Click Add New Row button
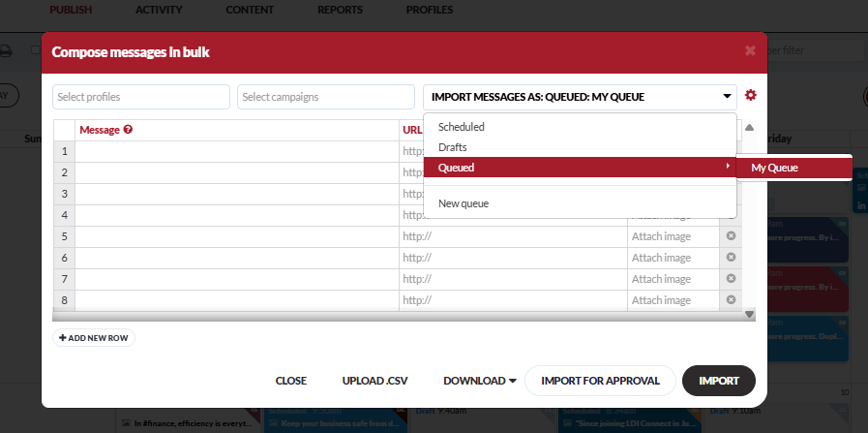868x433 pixels. tap(94, 338)
